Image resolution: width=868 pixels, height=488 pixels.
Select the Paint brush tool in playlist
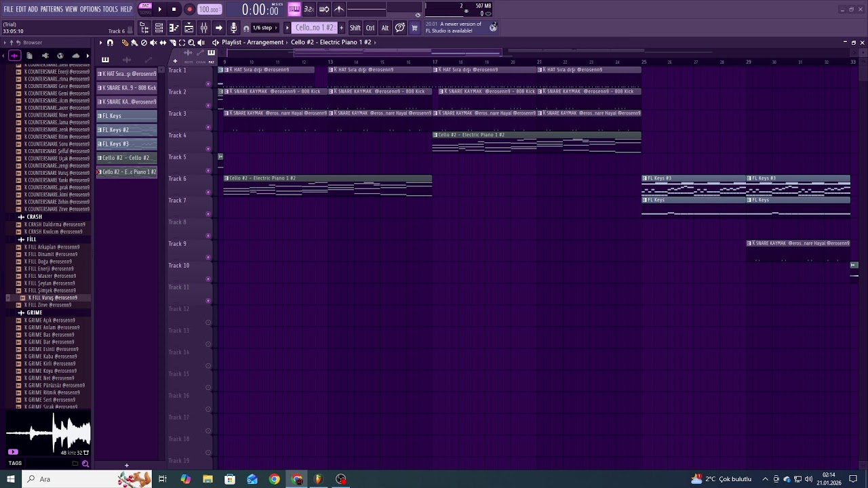click(x=134, y=43)
